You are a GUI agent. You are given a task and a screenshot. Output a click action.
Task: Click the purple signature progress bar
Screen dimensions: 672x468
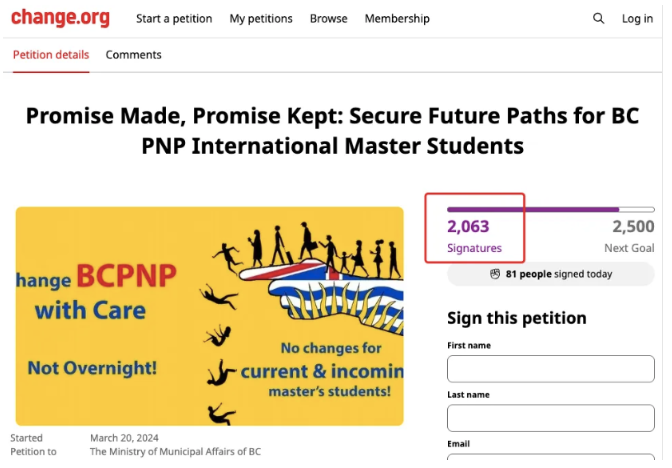pos(551,210)
